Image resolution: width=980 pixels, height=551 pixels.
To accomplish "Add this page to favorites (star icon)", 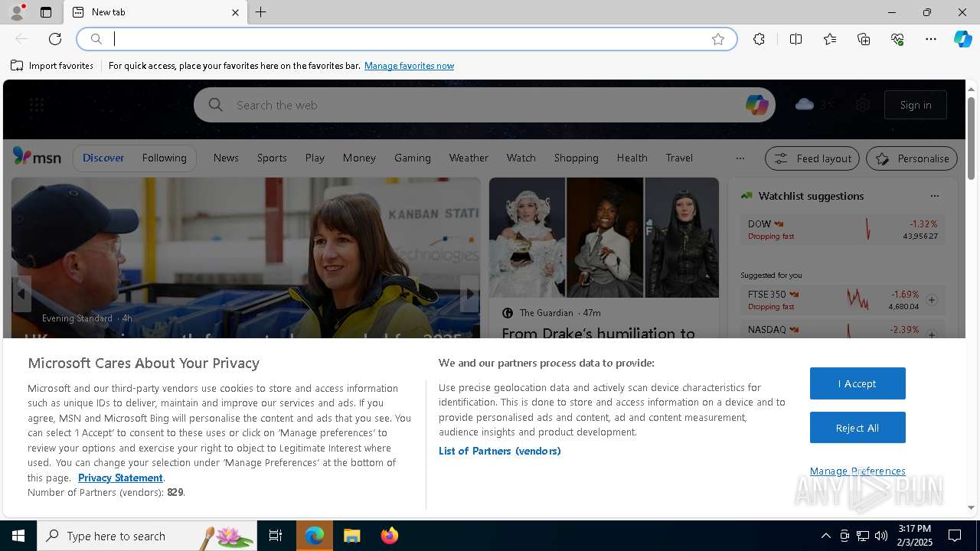I will (x=718, y=39).
